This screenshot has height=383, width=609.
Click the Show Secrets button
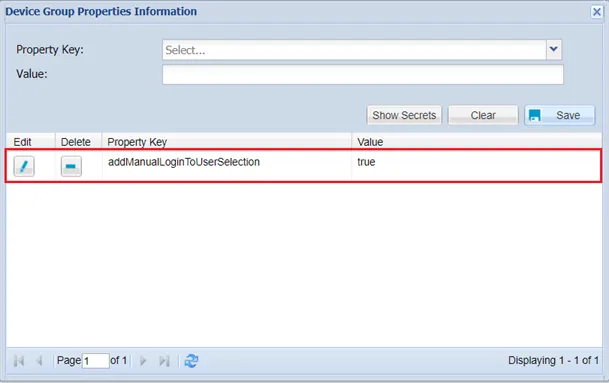click(x=404, y=115)
